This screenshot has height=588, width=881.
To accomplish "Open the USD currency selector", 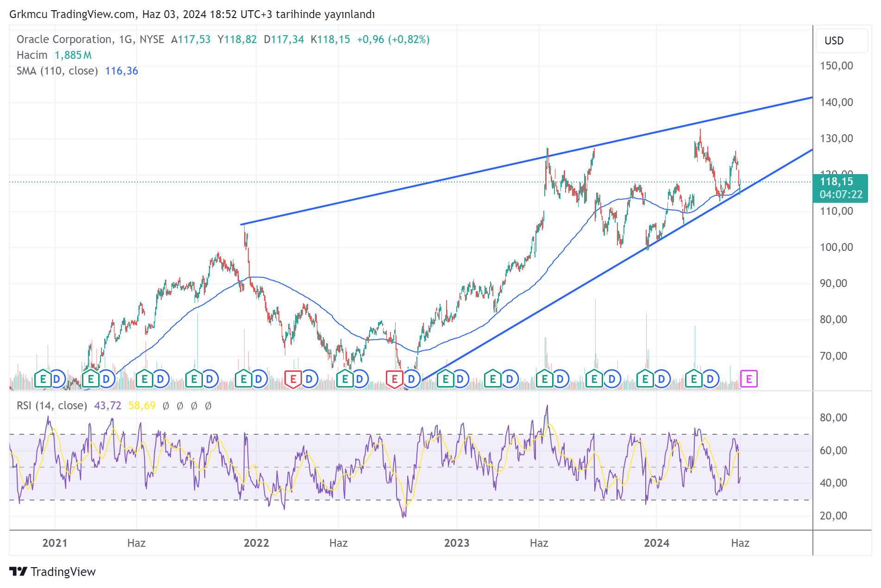I will (x=841, y=41).
